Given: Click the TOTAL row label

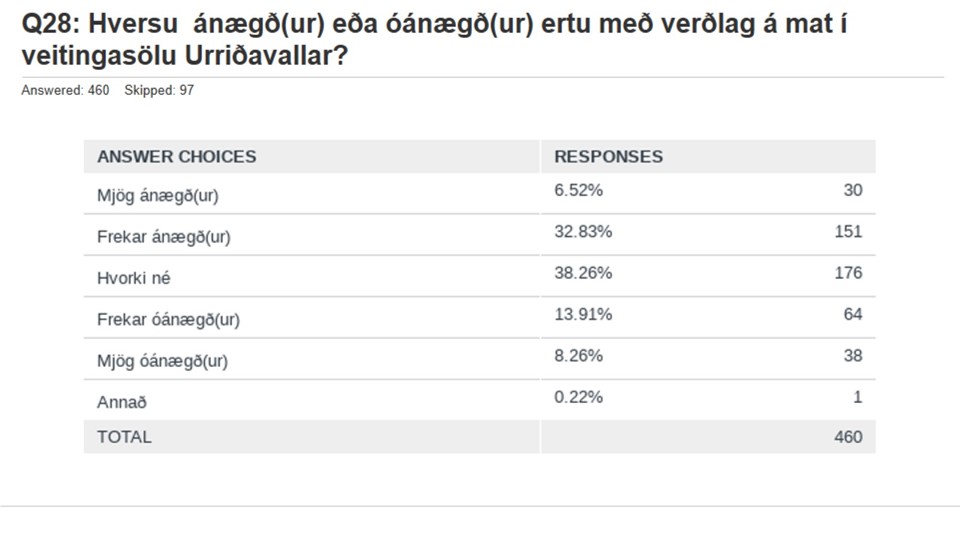Looking at the screenshot, I should [x=124, y=437].
